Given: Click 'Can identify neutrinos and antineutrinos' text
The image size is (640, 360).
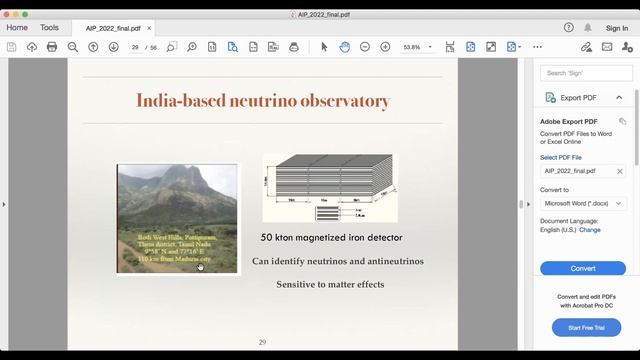Looking at the screenshot, I should [x=338, y=261].
